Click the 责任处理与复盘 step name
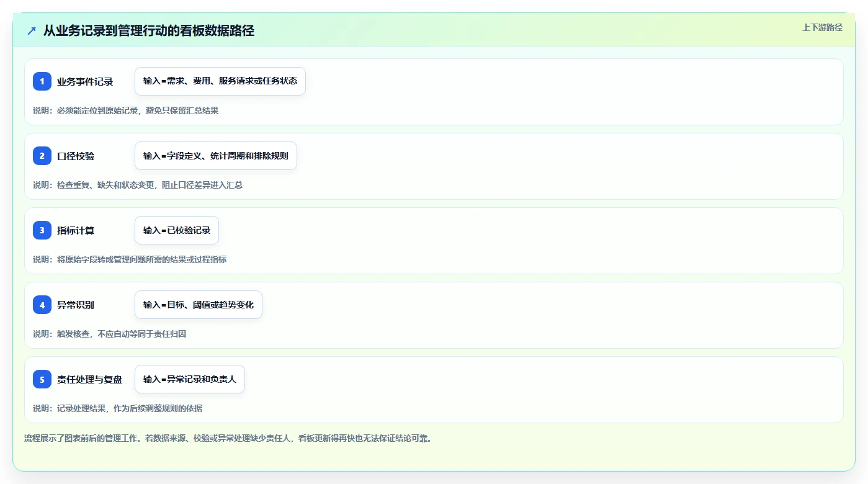The image size is (868, 484). tap(90, 379)
